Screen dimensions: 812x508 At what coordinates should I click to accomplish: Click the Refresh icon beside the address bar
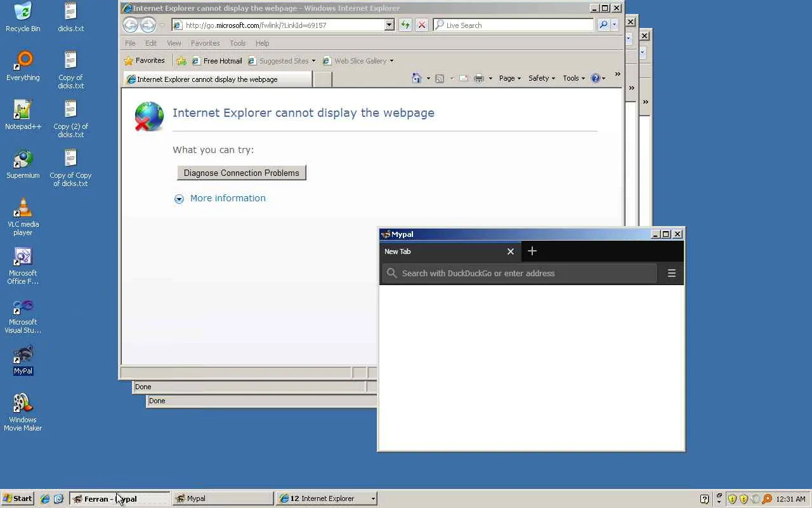click(x=405, y=25)
